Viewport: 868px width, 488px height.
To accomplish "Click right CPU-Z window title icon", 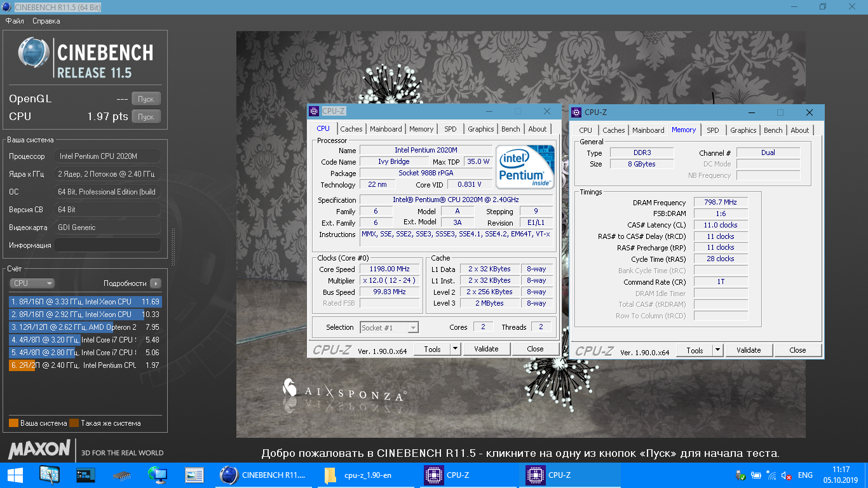I will (576, 112).
